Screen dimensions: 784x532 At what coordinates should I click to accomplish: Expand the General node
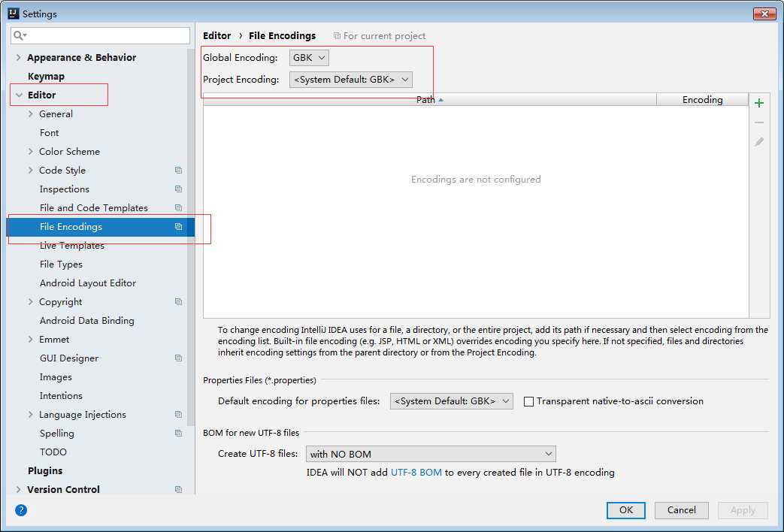[31, 114]
